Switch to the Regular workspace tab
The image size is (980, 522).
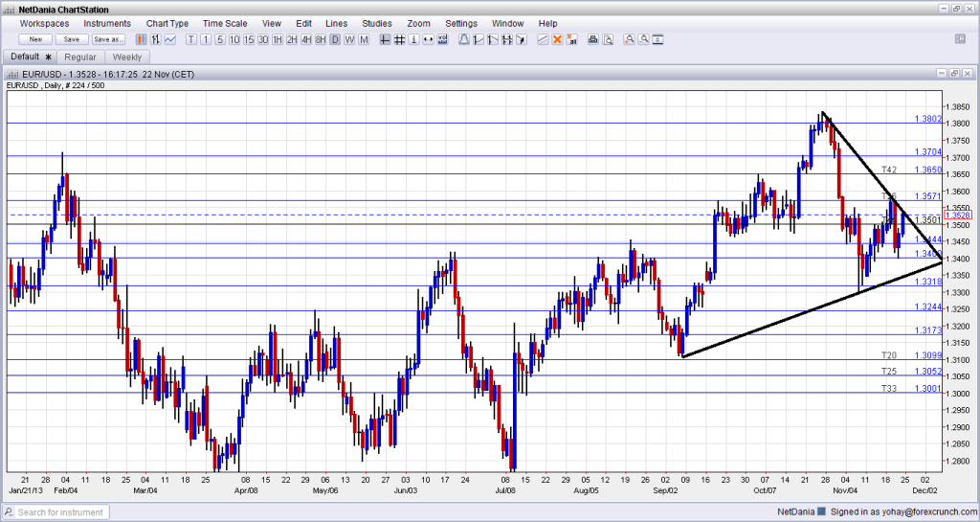point(80,57)
